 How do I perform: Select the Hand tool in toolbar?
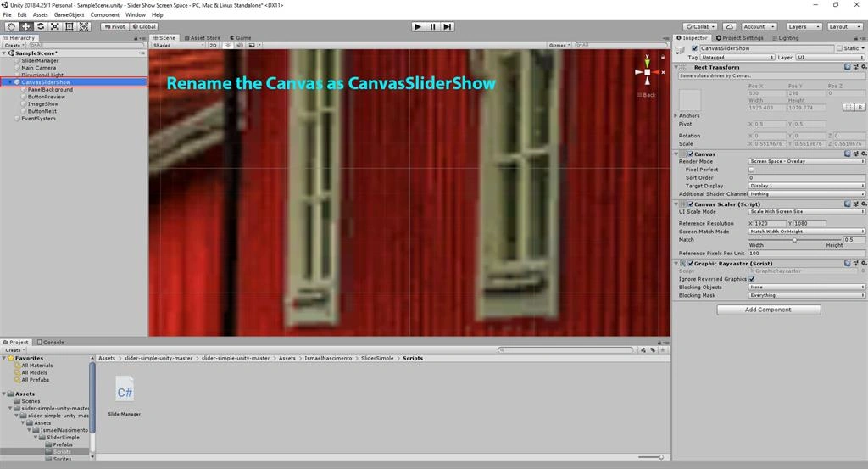11,26
